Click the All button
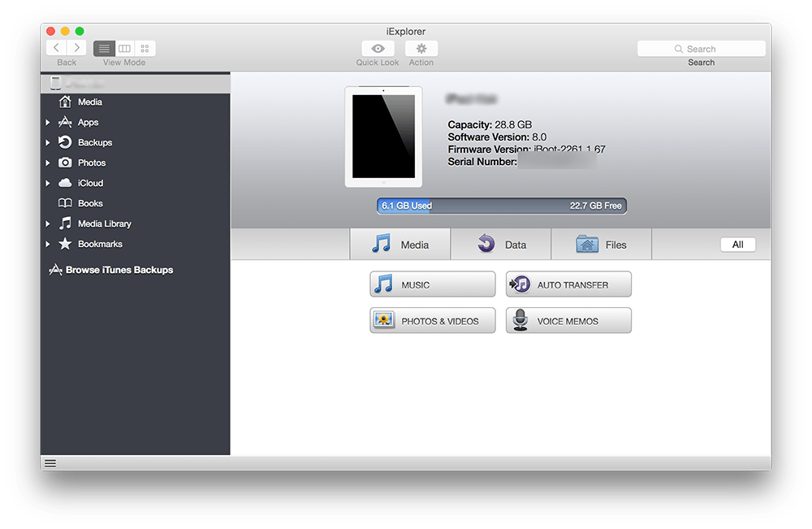Image resolution: width=812 pixels, height=529 pixels. 738,245
